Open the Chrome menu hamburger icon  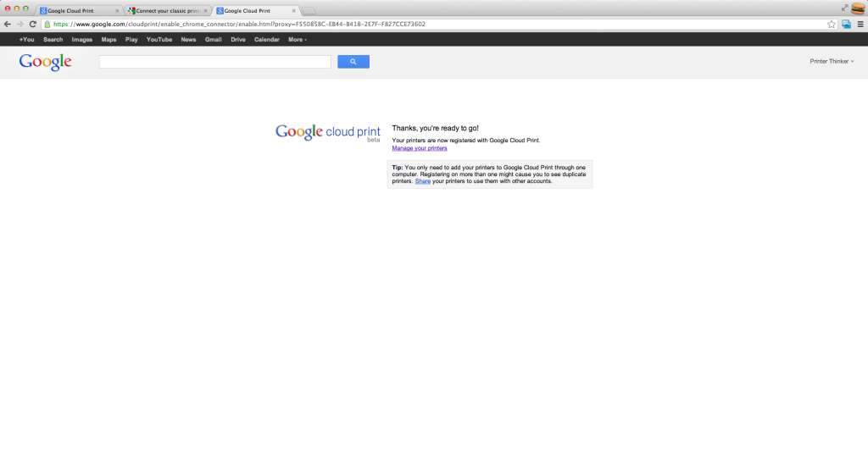(860, 25)
